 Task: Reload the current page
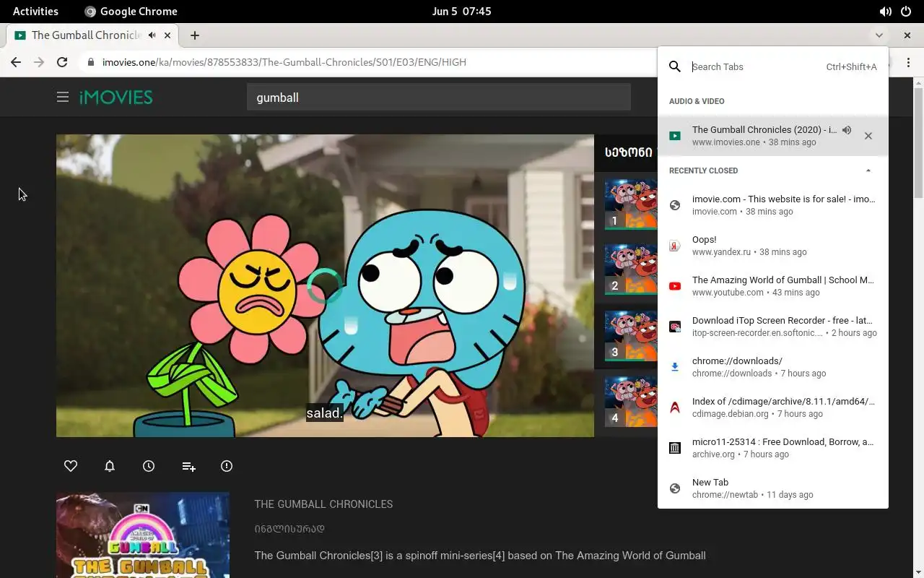pos(62,62)
